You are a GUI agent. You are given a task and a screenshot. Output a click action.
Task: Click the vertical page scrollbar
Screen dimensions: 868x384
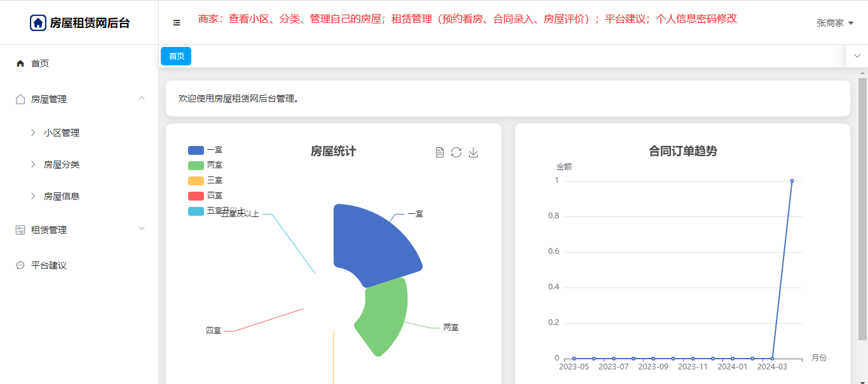[x=862, y=209]
